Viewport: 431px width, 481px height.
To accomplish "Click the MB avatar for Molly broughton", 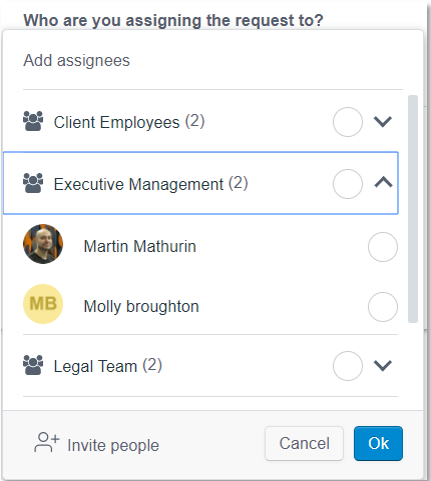I will [x=43, y=304].
